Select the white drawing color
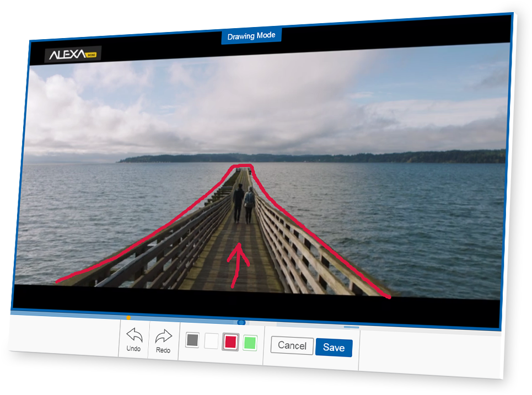 (211, 341)
